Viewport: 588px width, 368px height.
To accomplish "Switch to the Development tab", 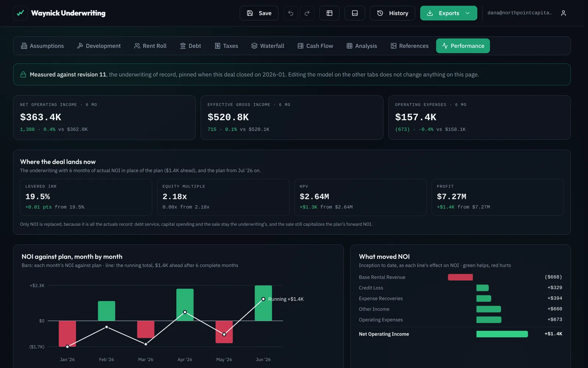I will (x=99, y=46).
